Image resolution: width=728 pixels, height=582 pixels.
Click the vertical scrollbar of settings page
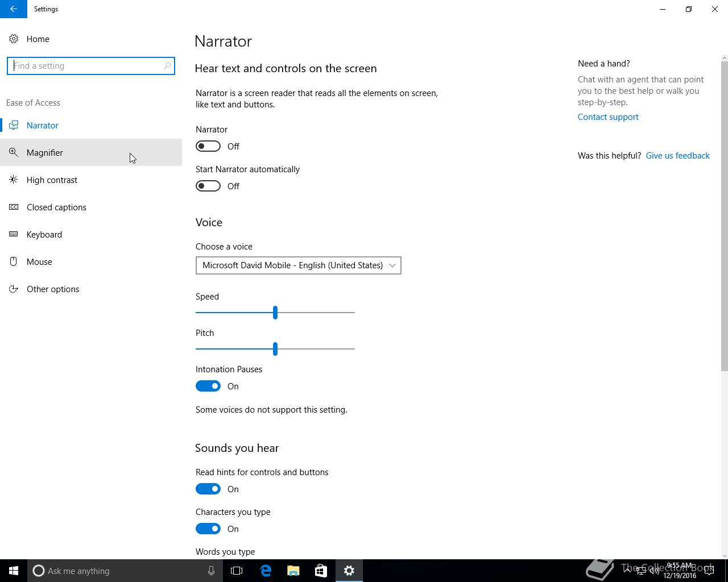click(724, 216)
